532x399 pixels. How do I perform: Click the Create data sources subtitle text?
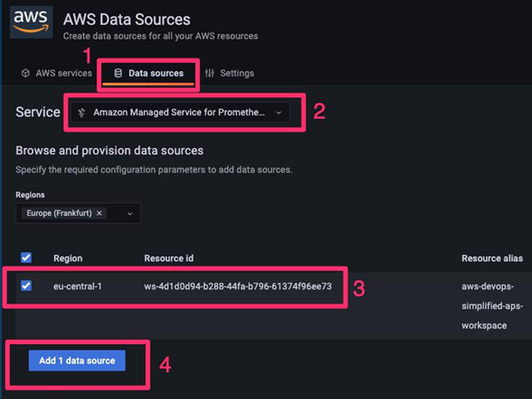(160, 36)
